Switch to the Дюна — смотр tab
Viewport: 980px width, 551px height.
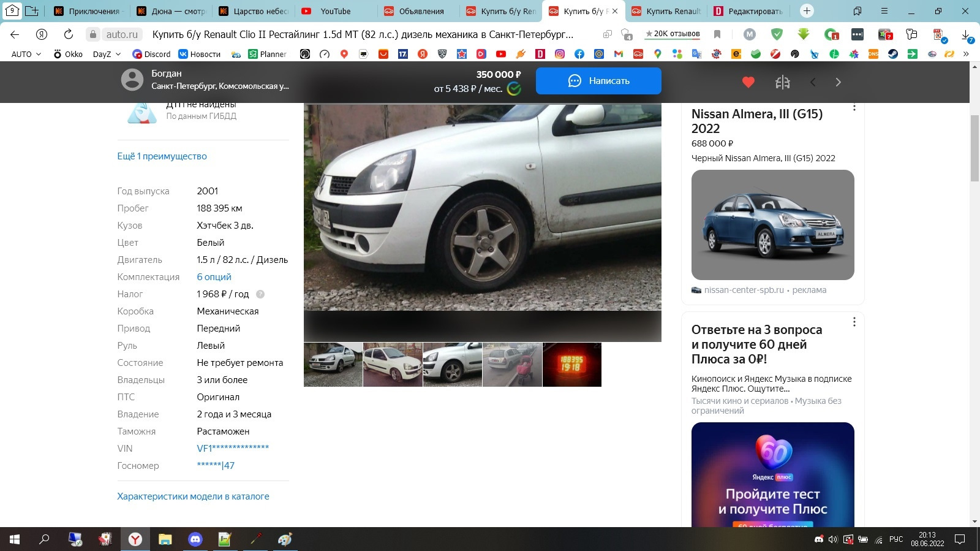[x=172, y=11]
